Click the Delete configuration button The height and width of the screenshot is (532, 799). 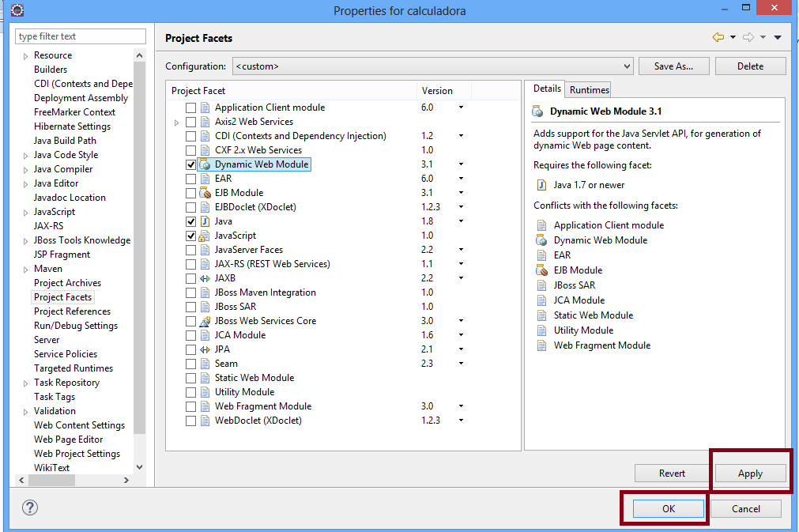pyautogui.click(x=750, y=66)
